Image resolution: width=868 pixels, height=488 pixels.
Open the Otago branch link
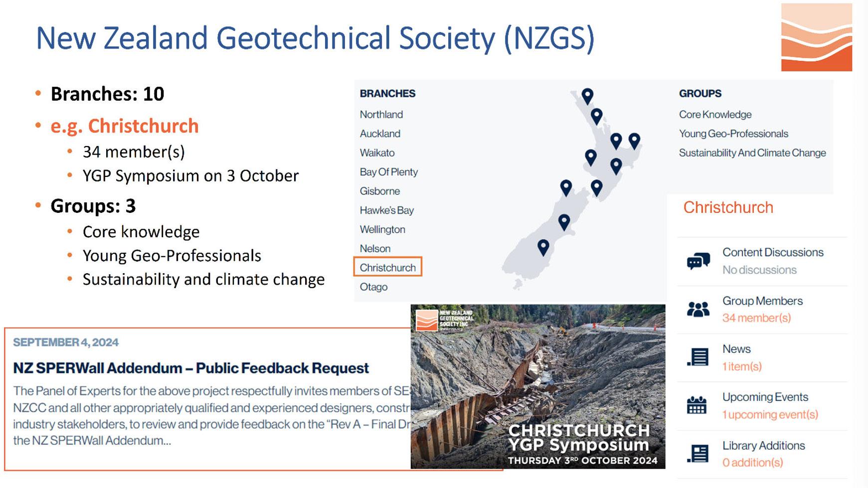(x=373, y=287)
